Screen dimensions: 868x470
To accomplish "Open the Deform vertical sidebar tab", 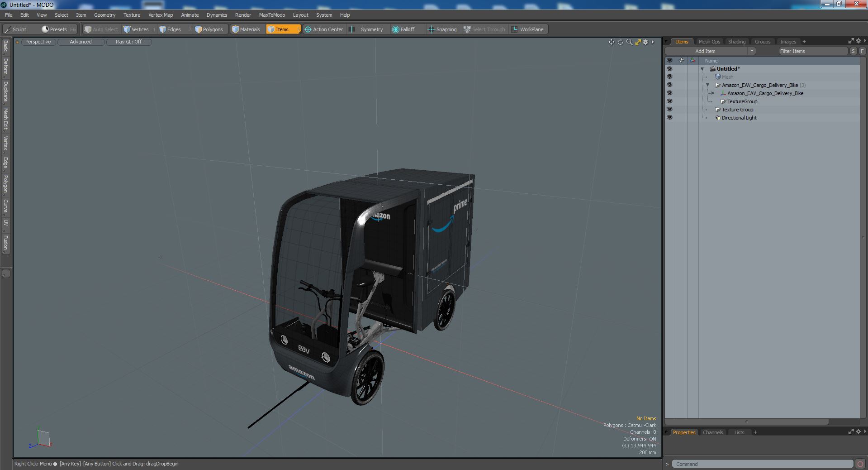I will point(5,67).
